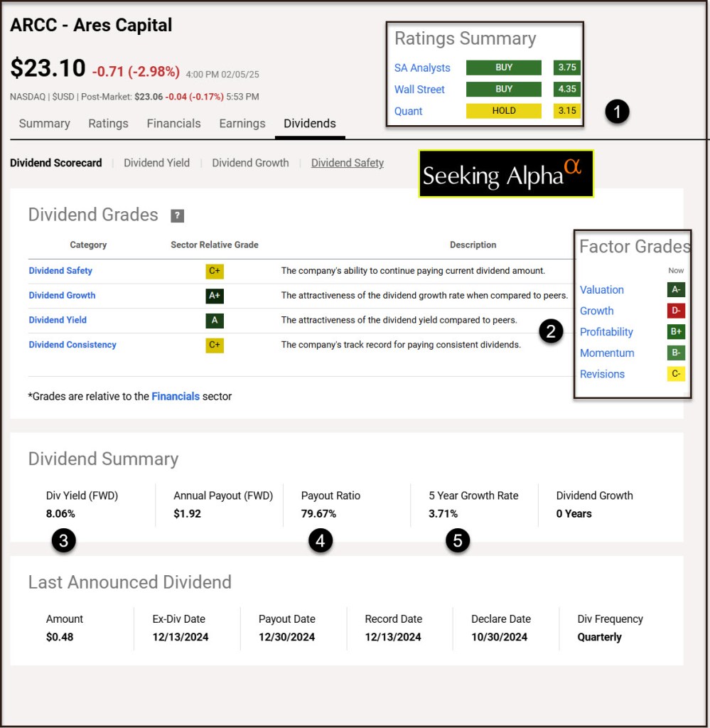Select the Dividend Yield sub-tab
710x728 pixels.
156,163
